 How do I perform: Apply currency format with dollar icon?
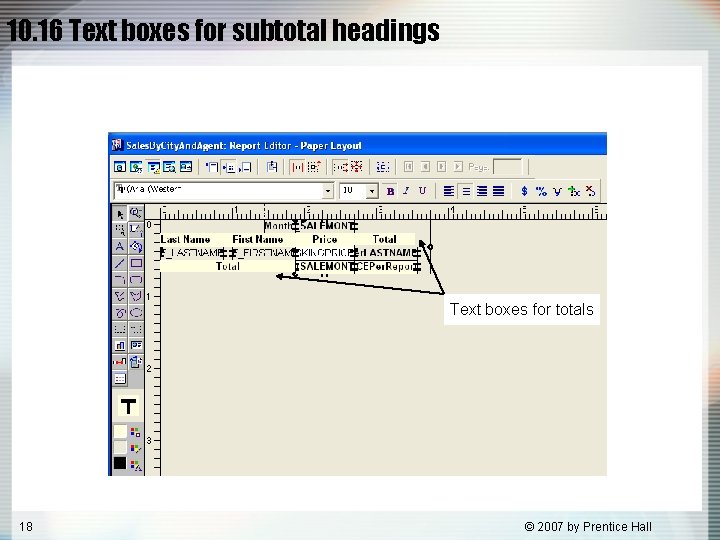click(524, 191)
